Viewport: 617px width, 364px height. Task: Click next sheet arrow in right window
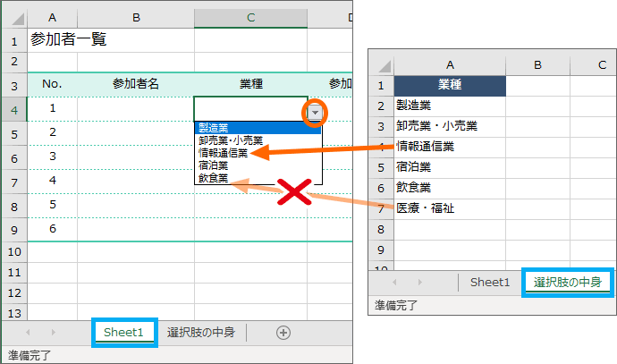(x=420, y=282)
